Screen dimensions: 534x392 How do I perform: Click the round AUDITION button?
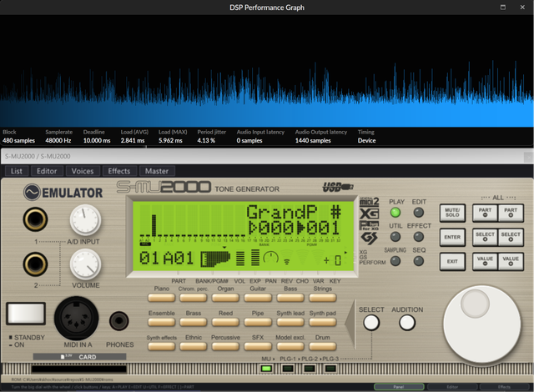pos(407,323)
